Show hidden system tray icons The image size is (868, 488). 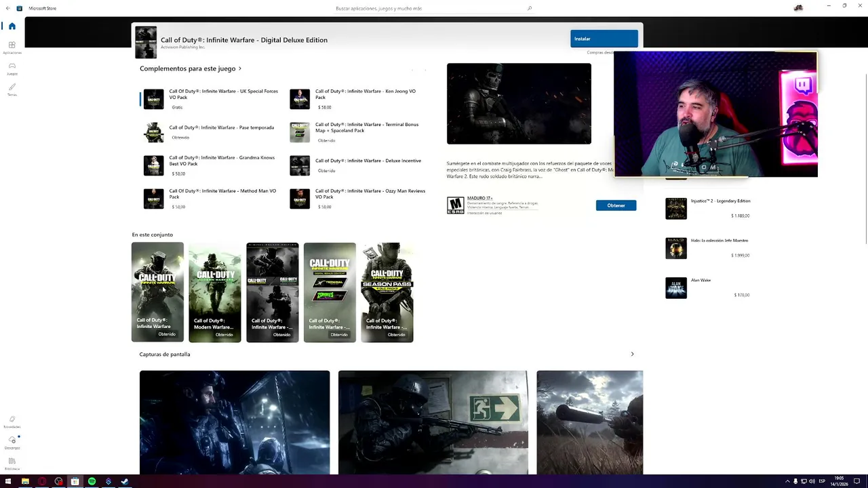787,481
